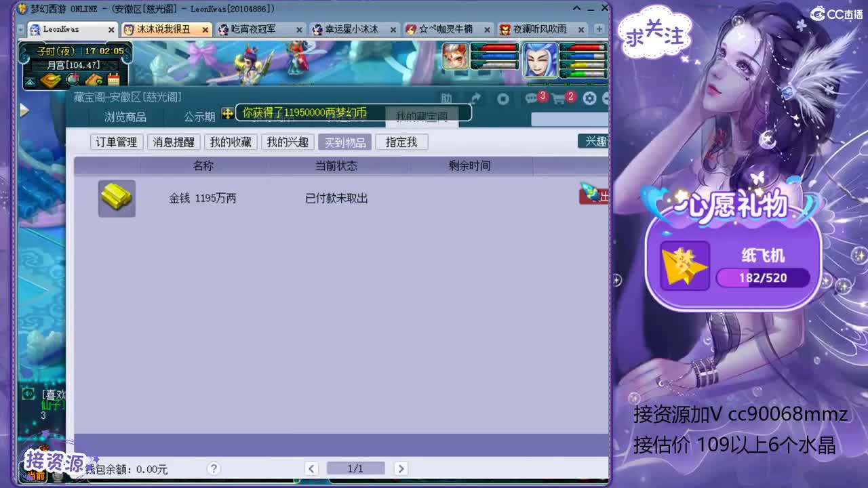Open the 公示期 tab

click(199, 117)
